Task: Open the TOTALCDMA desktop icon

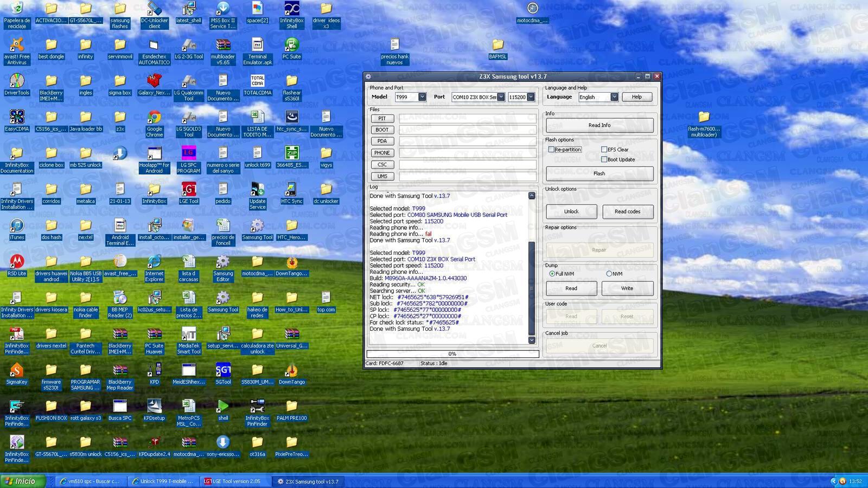Action: (257, 85)
